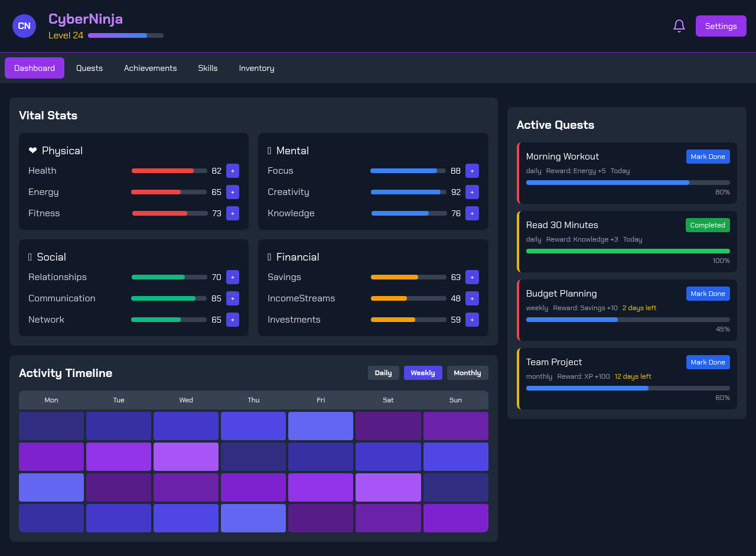756x556 pixels.
Task: Mark Morning Workout quest as done
Action: click(708, 157)
